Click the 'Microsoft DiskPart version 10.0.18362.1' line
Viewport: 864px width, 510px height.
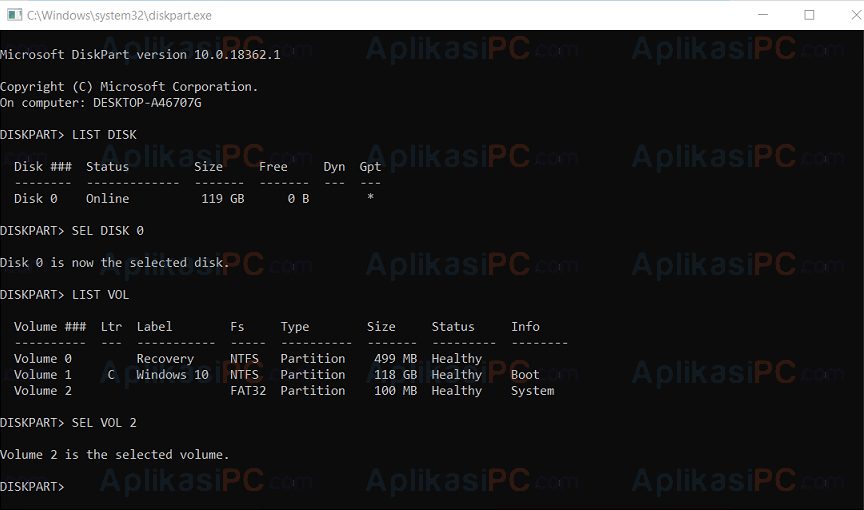point(140,55)
